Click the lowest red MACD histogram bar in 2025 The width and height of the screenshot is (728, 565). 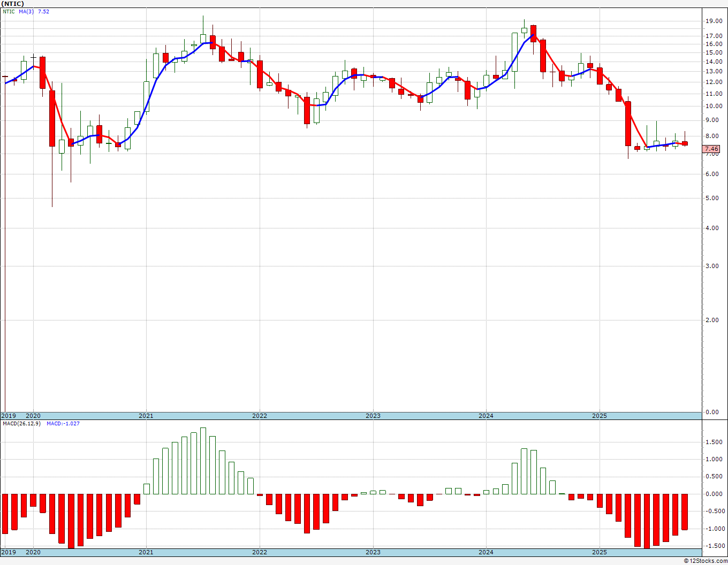pos(647,521)
